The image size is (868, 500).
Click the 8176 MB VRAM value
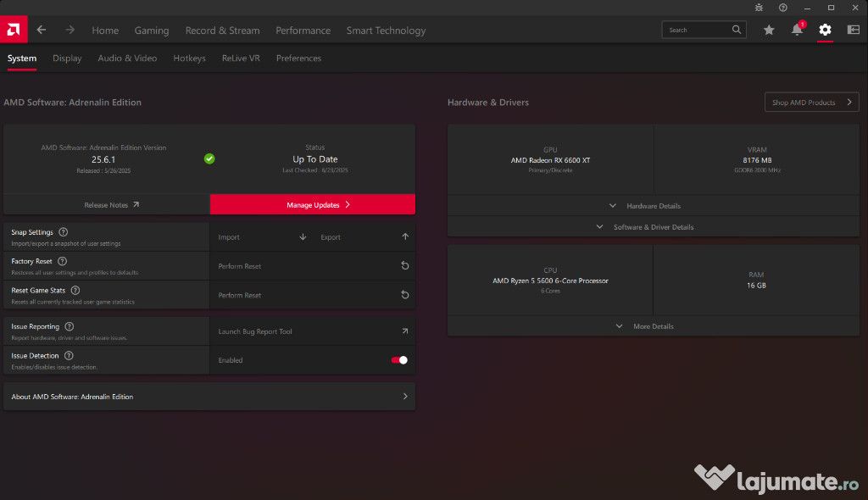pos(757,160)
